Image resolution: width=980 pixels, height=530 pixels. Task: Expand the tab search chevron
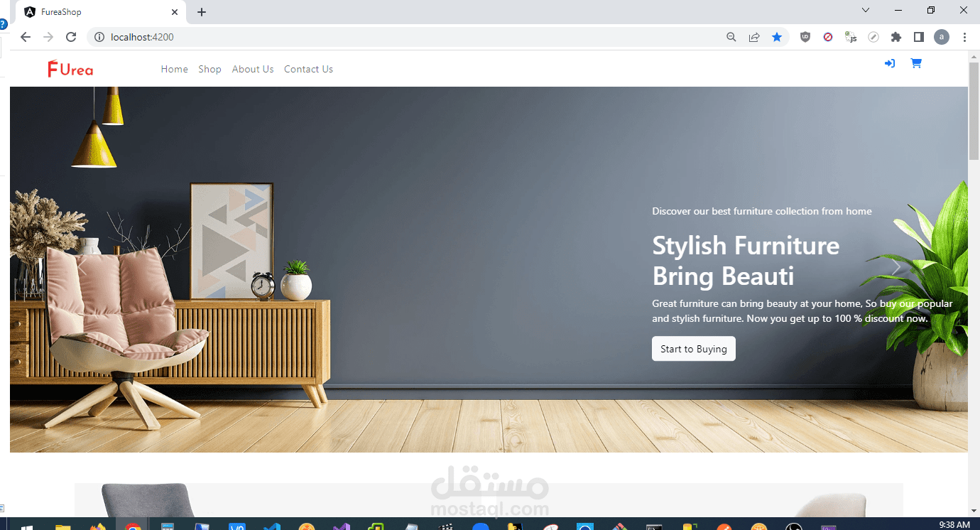(866, 11)
